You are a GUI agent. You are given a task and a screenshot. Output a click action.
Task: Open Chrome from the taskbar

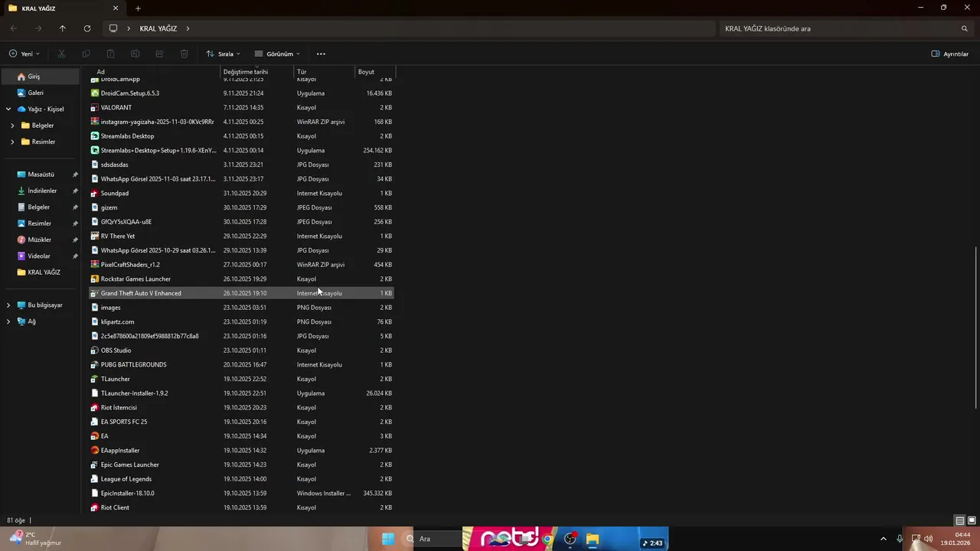547,539
